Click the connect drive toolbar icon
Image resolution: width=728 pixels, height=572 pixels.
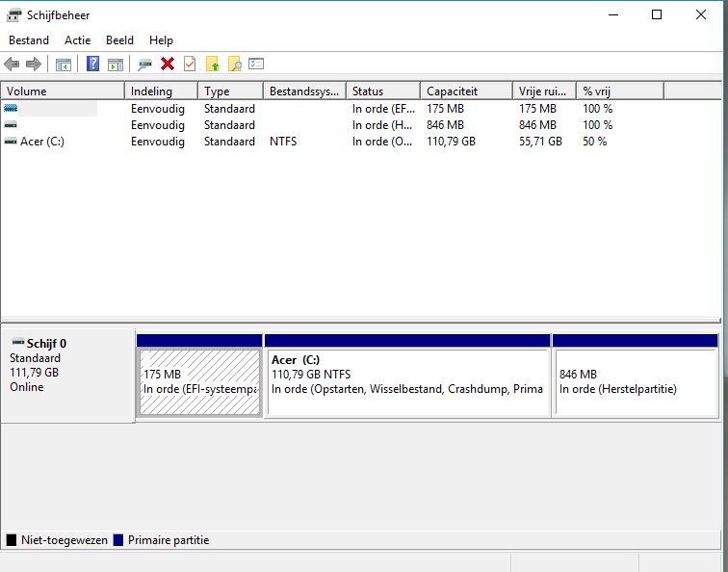(x=145, y=65)
